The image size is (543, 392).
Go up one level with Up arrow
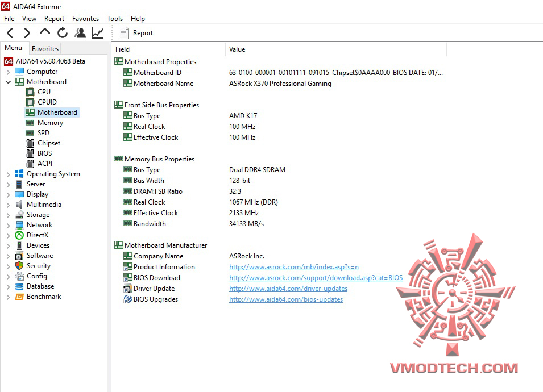pyautogui.click(x=45, y=32)
